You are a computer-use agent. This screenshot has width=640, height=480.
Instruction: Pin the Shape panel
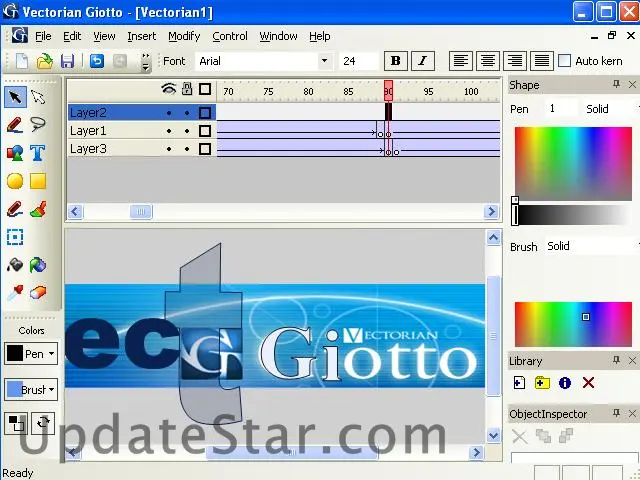pyautogui.click(x=616, y=84)
